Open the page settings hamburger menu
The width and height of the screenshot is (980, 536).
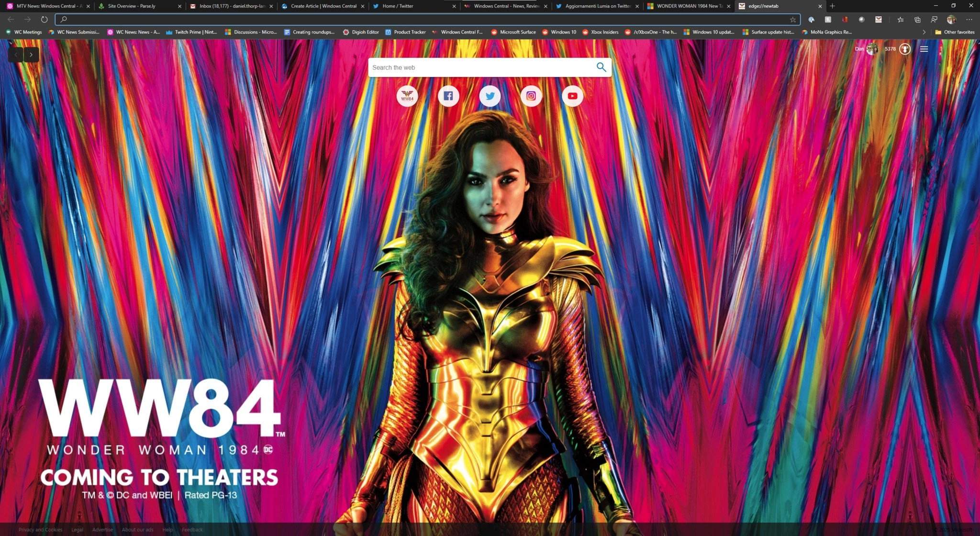coord(924,49)
